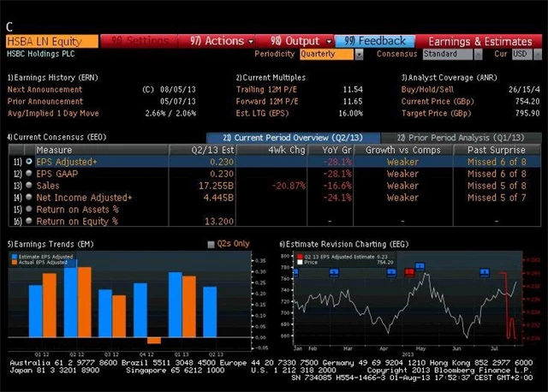Viewport: 548px width, 392px height.
Task: Select Return on Assets % radio button
Action: [29, 209]
